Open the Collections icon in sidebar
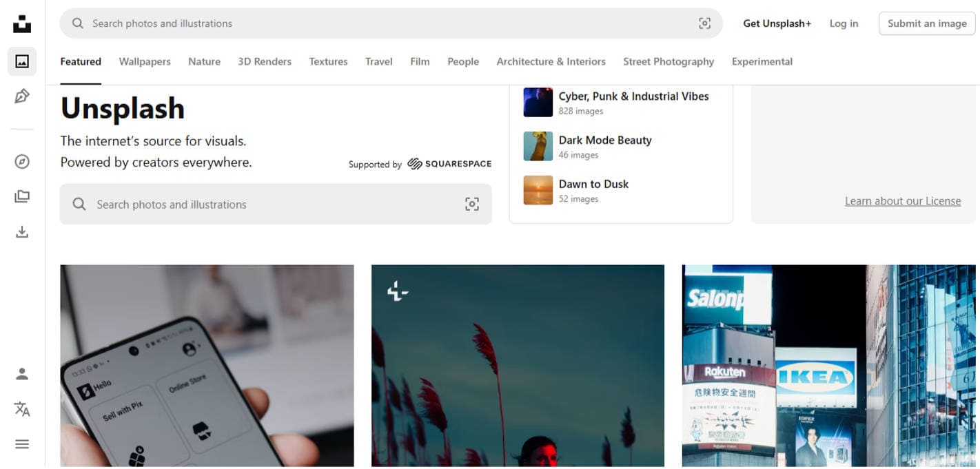The image size is (980, 469). pyautogui.click(x=22, y=197)
